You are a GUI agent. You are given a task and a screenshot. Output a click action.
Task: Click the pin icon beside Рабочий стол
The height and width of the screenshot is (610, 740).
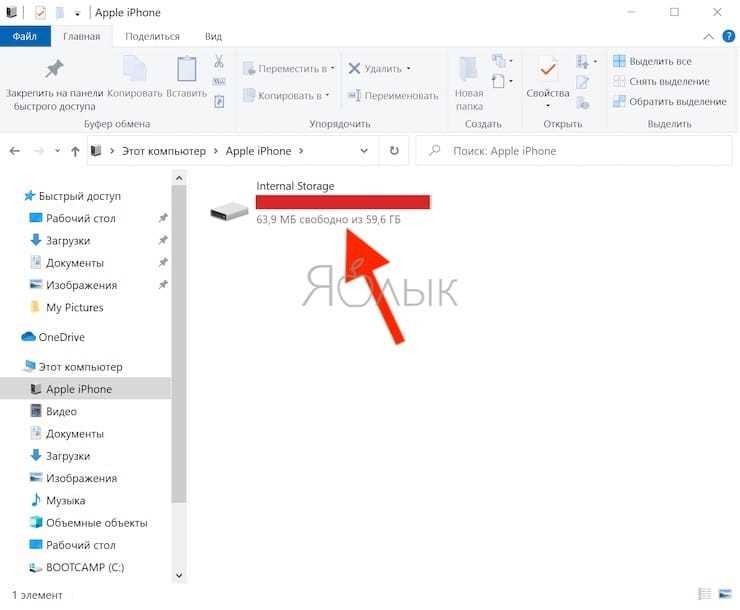(163, 217)
